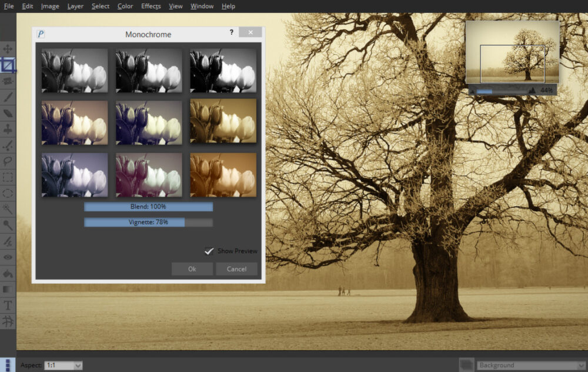588x372 pixels.
Task: Adjust the Vignette slider
Action: point(149,222)
